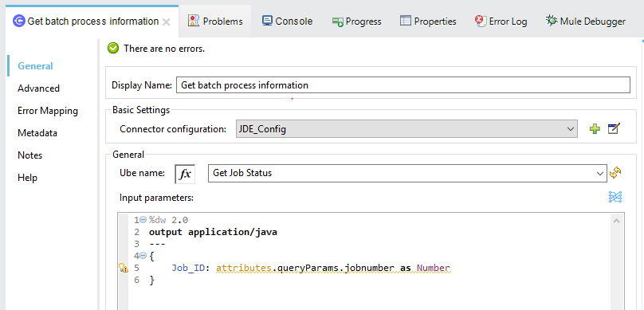Open the Mule Debugger tab
Image resolution: width=644 pixels, height=310 pixels.
pyautogui.click(x=586, y=22)
